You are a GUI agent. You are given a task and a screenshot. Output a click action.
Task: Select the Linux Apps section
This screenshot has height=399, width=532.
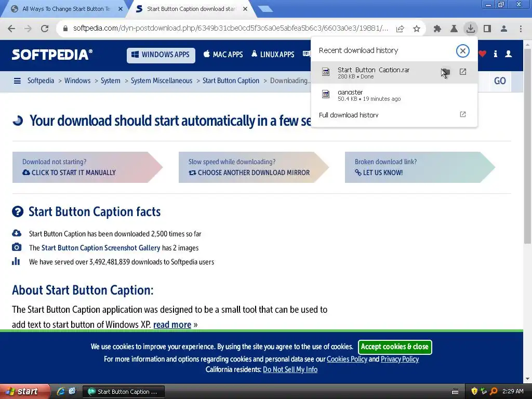point(273,54)
